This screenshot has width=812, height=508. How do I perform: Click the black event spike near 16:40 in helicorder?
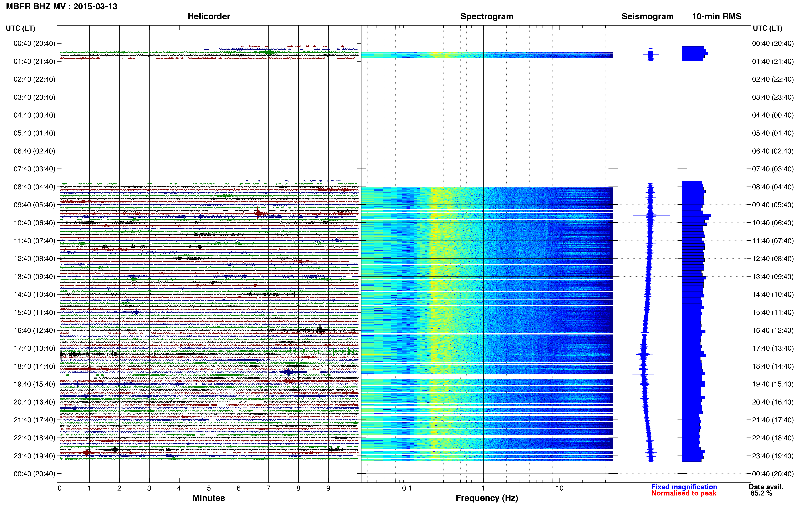click(x=321, y=329)
